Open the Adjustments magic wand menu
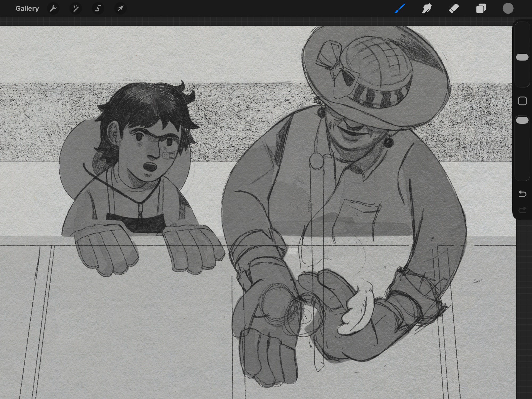This screenshot has width=532, height=399. [x=76, y=9]
